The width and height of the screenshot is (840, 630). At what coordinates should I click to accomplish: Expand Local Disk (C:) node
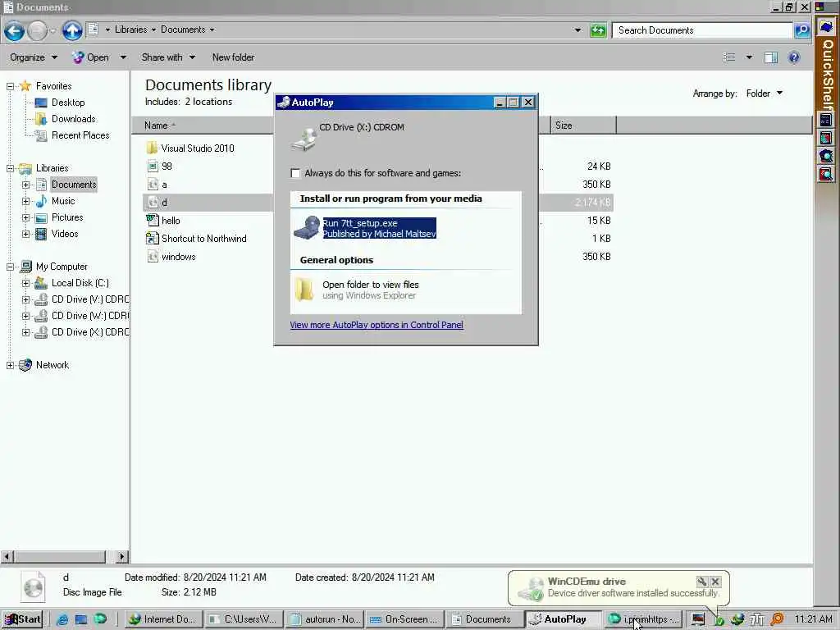25,283
